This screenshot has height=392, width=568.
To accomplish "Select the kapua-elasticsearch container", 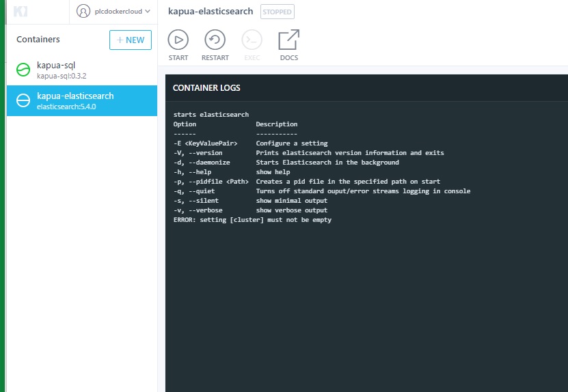I will pos(82,100).
